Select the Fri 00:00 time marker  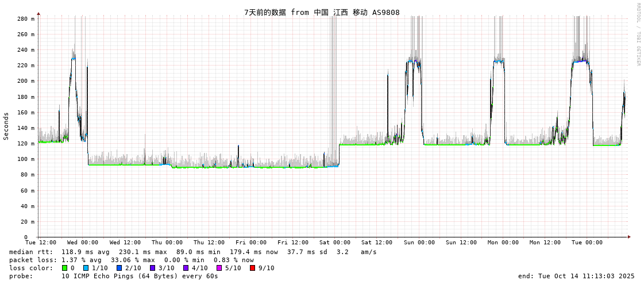(x=251, y=243)
